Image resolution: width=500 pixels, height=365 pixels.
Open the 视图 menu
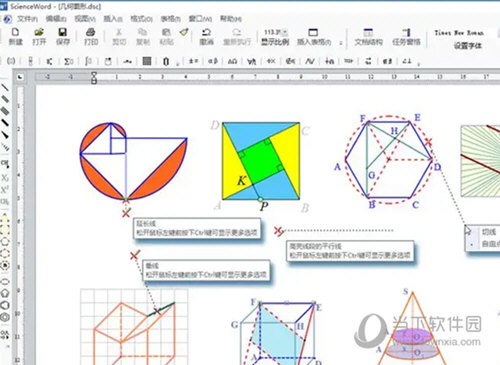[x=85, y=19]
